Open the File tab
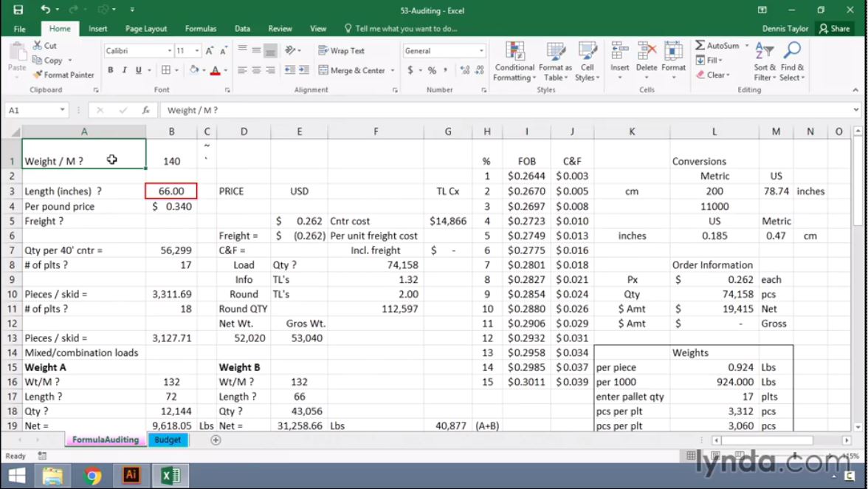The width and height of the screenshot is (868, 489). [20, 29]
